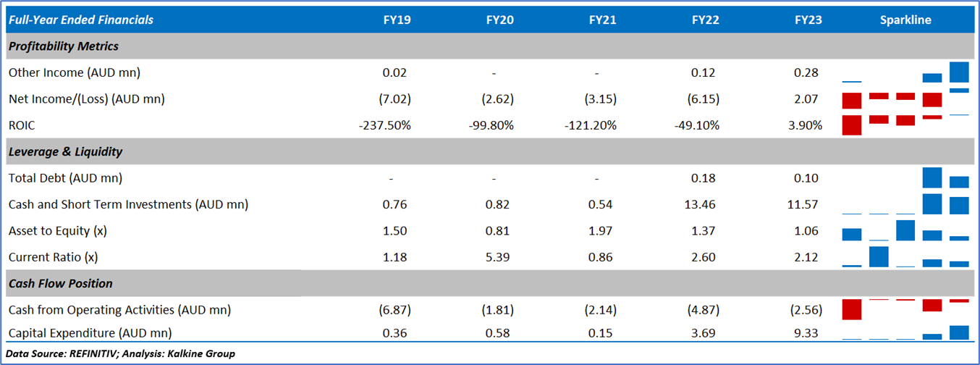The image size is (980, 365).
Task: Click the Sparkline column header
Action: (x=905, y=20)
